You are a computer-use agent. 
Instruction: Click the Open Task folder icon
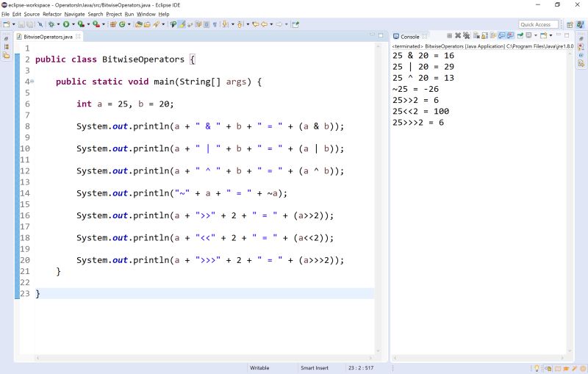pos(147,24)
